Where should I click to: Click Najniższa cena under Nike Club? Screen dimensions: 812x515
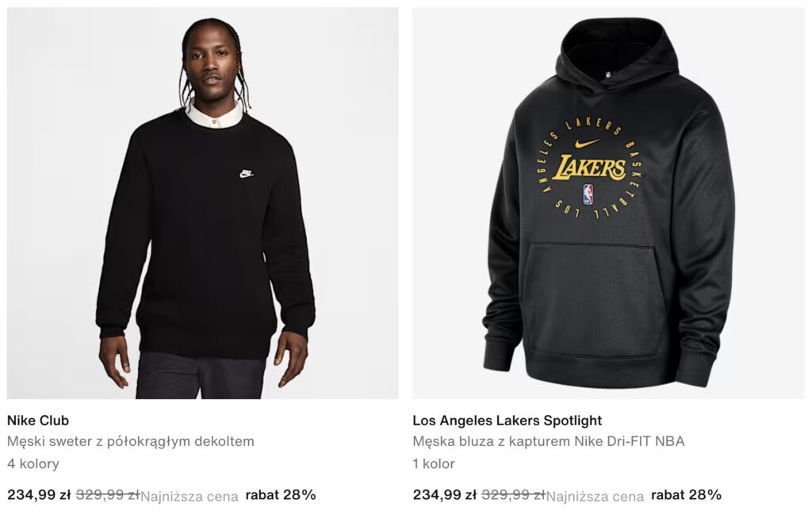pos(190,497)
